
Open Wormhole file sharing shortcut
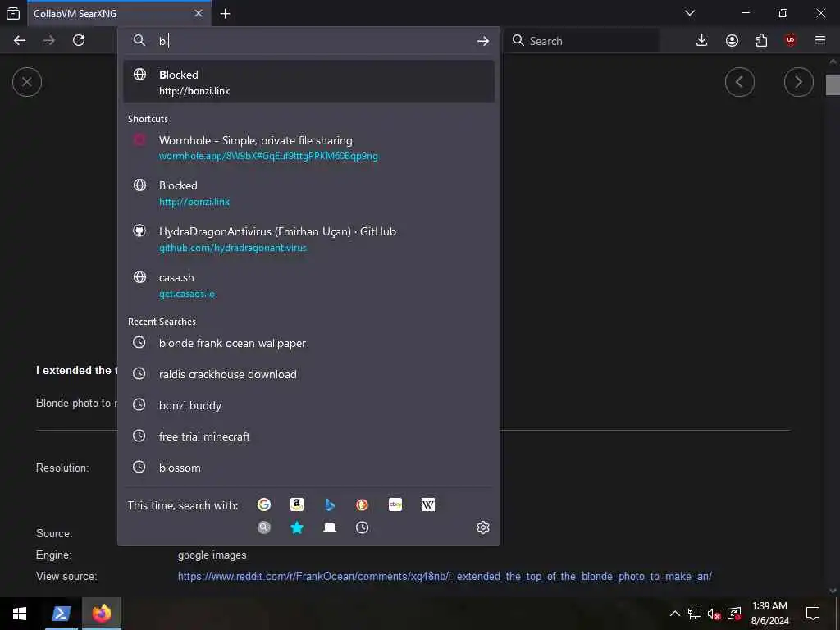[308, 148]
